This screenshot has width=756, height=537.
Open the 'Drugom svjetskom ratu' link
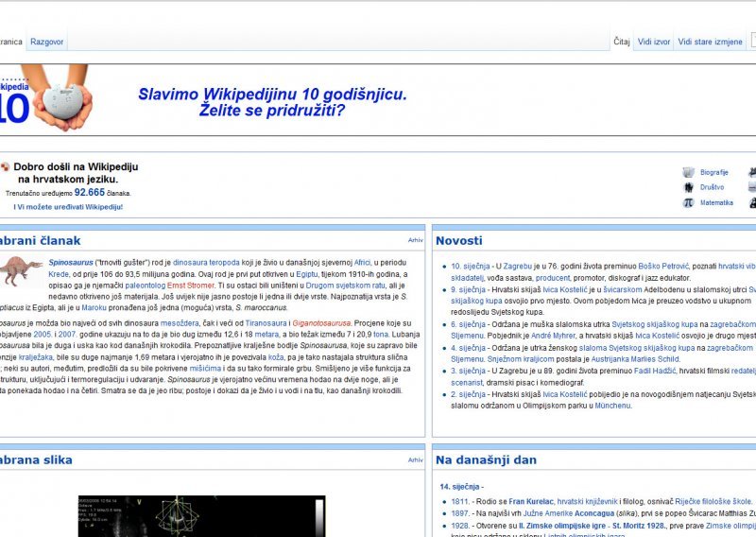pyautogui.click(x=345, y=286)
